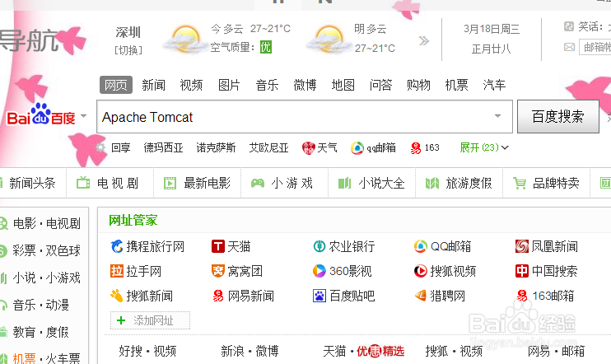Click the Apache Tomcat search input field

305,117
